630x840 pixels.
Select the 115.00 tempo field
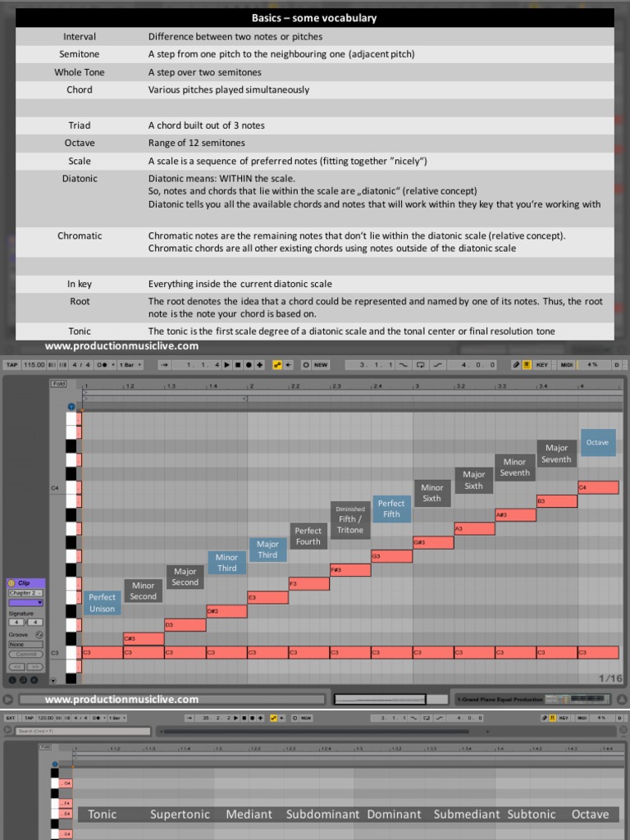[34, 365]
